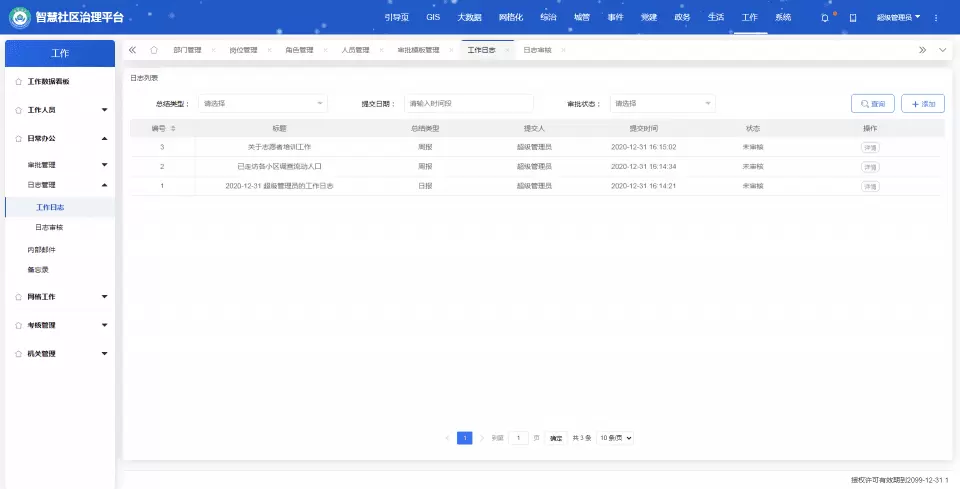Click the 提交日期 date range field

[468, 103]
